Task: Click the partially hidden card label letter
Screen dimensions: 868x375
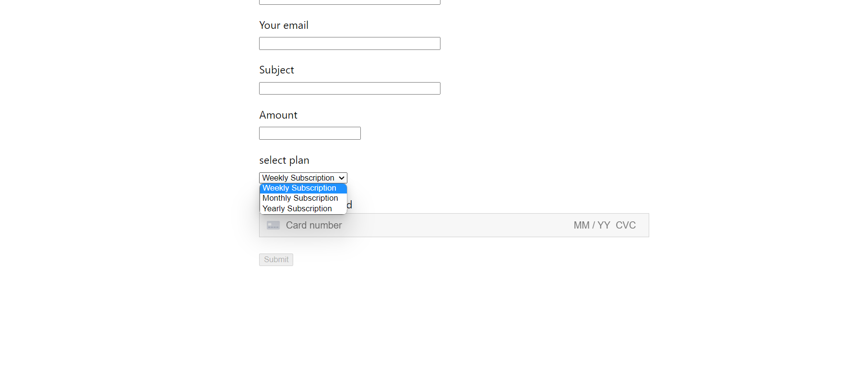Action: pos(349,205)
